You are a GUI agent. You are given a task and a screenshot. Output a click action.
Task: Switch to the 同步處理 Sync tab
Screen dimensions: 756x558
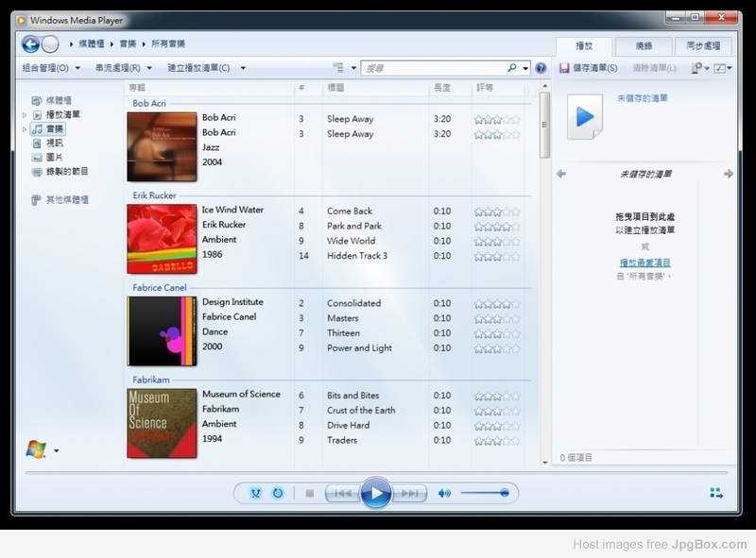coord(703,46)
